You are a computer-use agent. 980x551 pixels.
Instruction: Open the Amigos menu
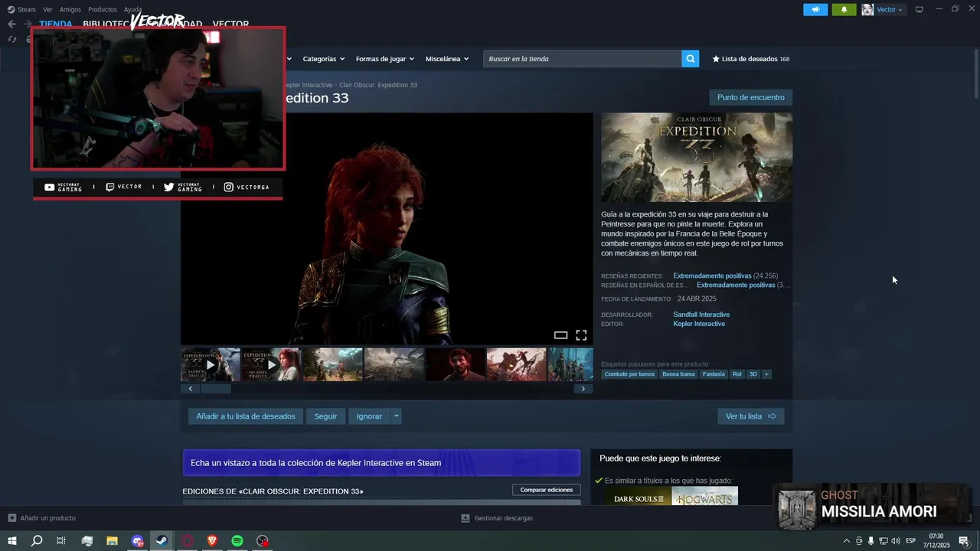70,9
